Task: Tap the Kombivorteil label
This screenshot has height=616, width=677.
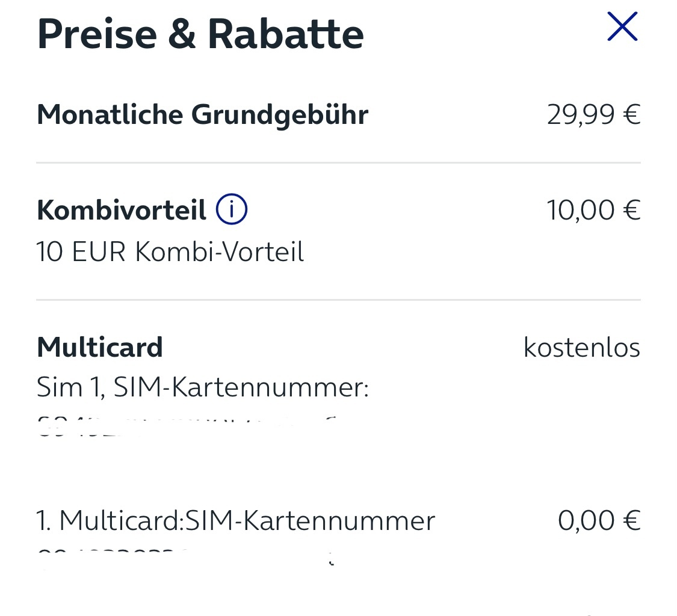Action: (122, 210)
